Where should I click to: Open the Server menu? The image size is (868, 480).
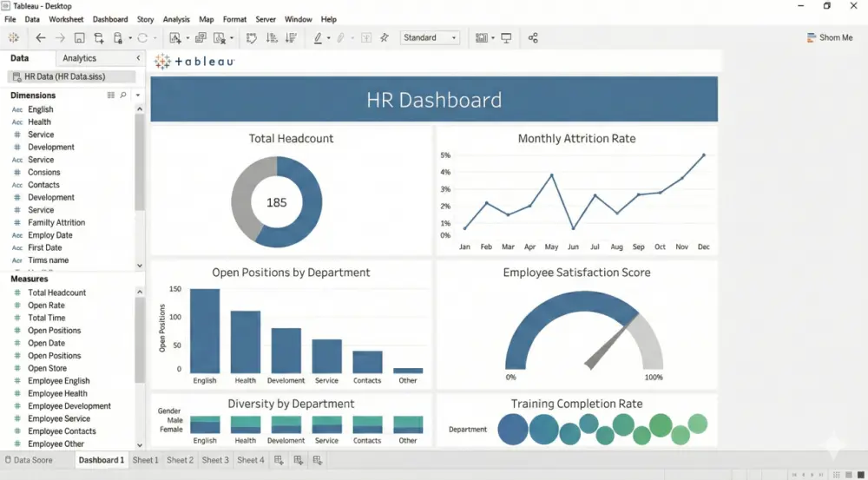click(266, 19)
